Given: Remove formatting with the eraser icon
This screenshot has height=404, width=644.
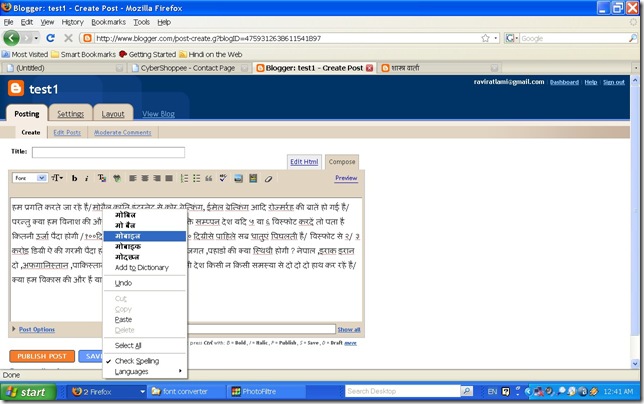Looking at the screenshot, I should point(268,179).
